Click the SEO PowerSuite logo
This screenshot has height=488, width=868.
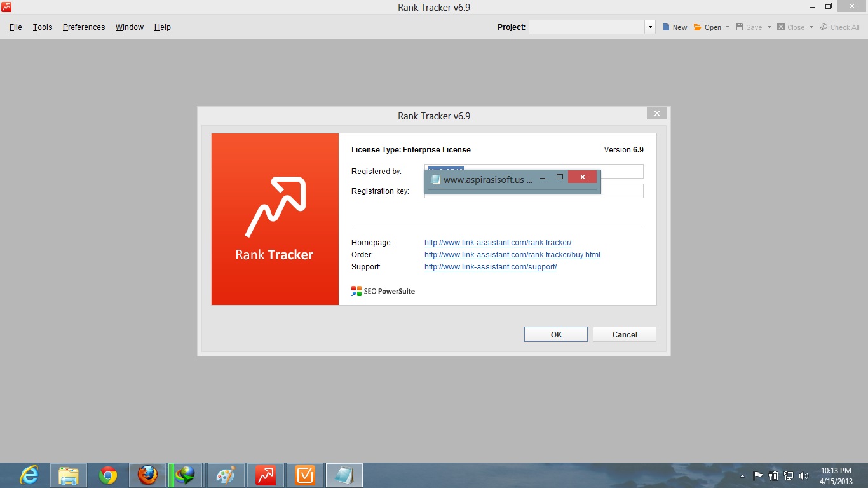click(383, 291)
